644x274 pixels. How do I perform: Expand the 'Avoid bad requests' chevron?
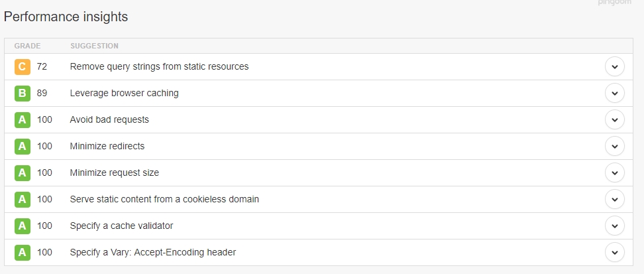point(614,119)
